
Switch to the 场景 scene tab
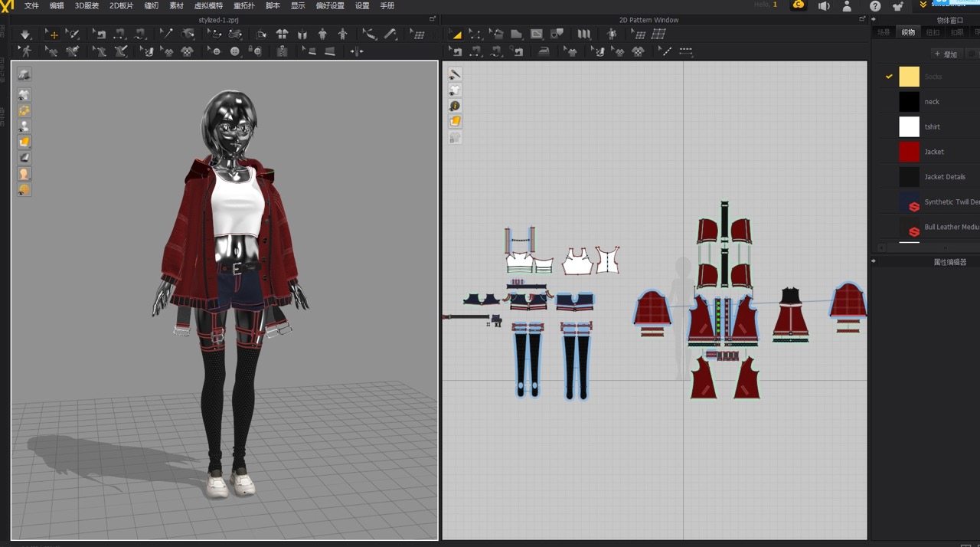(x=884, y=32)
